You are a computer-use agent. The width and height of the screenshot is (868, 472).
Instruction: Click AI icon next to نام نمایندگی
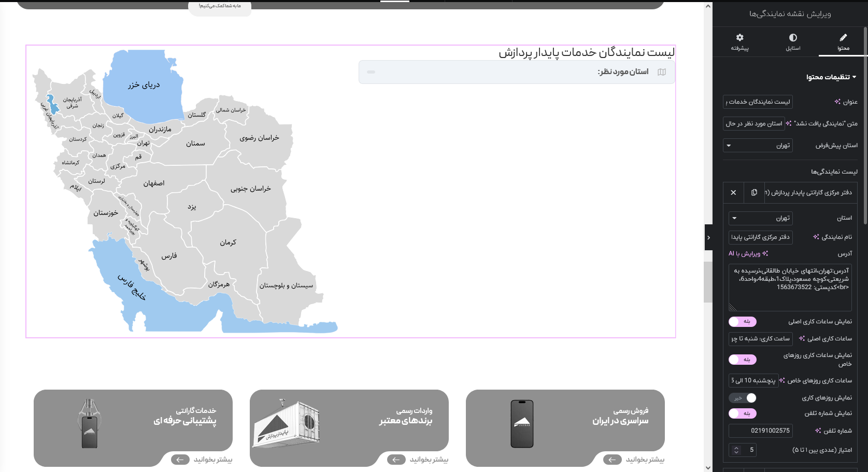point(816,237)
